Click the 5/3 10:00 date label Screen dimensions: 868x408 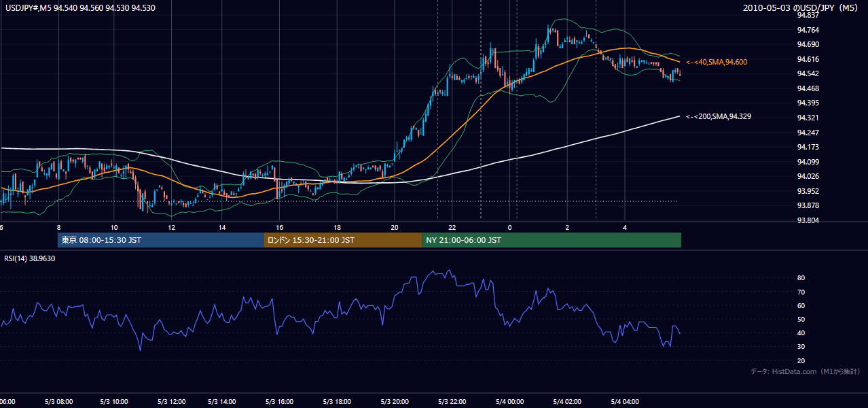point(113,402)
